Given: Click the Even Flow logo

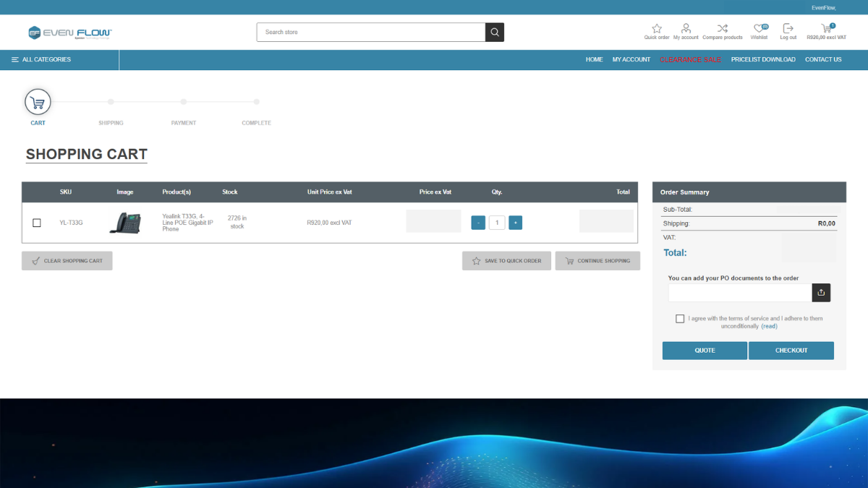Looking at the screenshot, I should 70,33.
